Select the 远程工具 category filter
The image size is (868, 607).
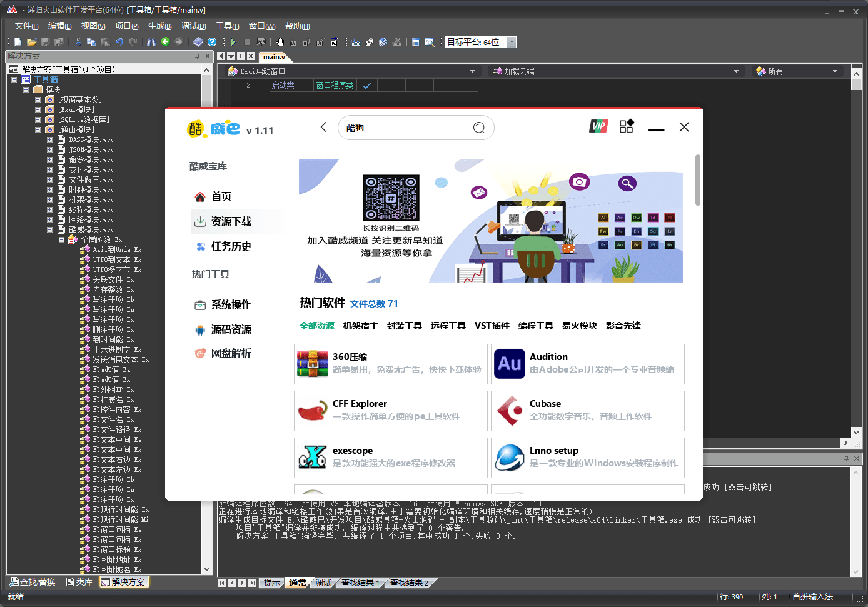(x=448, y=326)
